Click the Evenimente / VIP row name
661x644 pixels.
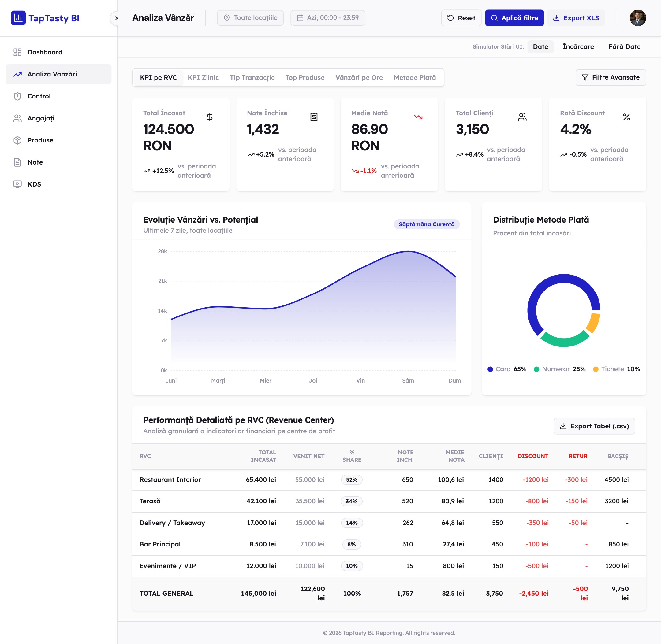pos(167,566)
